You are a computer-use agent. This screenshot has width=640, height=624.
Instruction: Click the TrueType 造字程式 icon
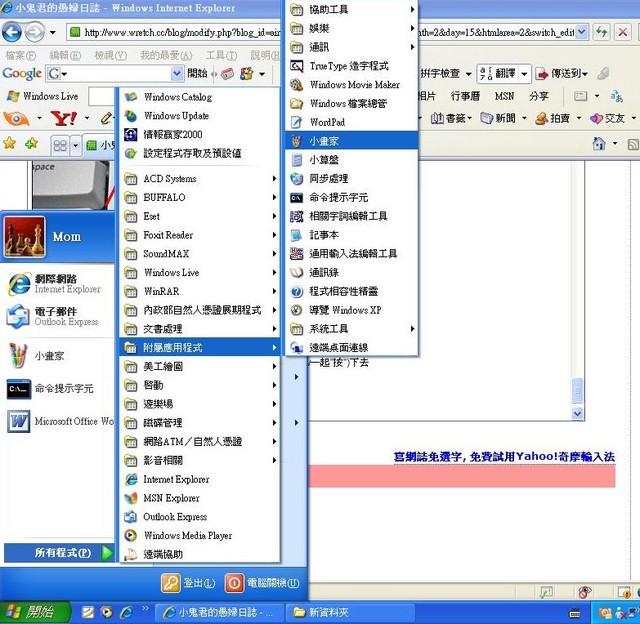point(296,66)
